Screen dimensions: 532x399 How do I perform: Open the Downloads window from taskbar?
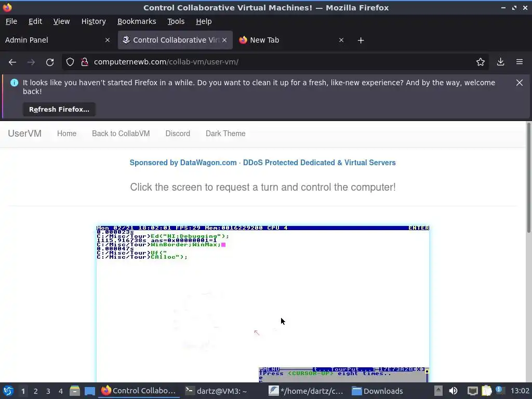click(378, 391)
